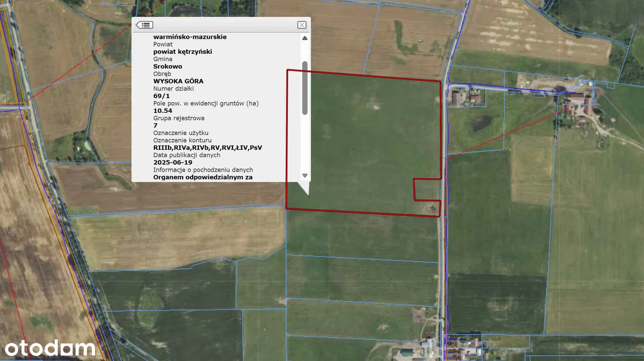The image size is (644, 361).
Task: Click contour designation 'RIIIb,RIVa,RIVb,RV,RVI,ŁIV,PsV'
Action: coord(207,148)
